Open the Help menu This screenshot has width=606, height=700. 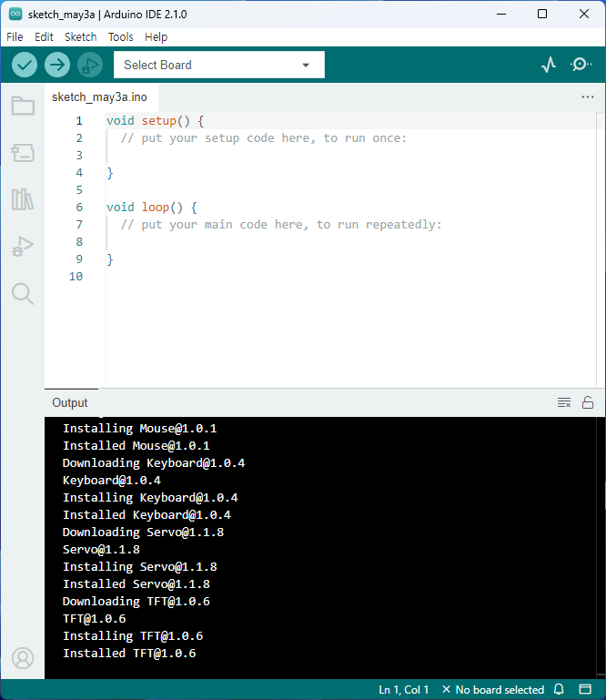click(157, 37)
